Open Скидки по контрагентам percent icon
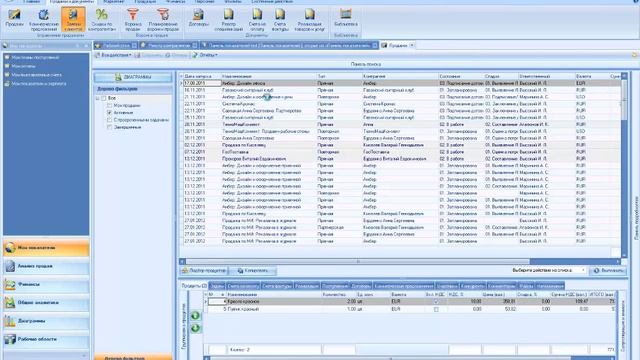The image size is (640, 360). pos(101,19)
